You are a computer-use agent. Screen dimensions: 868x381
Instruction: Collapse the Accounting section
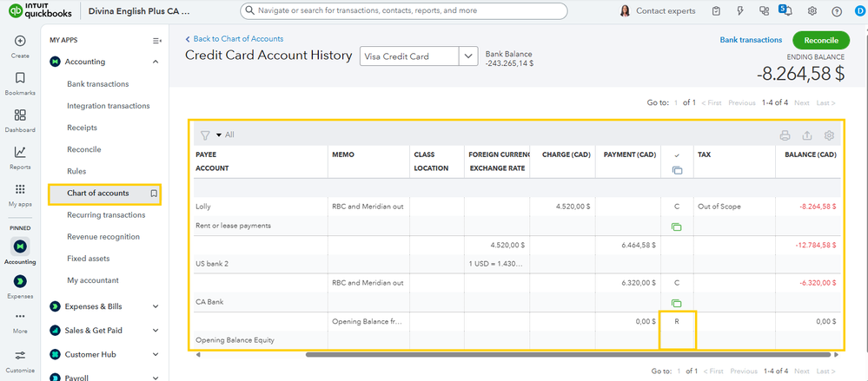pos(156,62)
